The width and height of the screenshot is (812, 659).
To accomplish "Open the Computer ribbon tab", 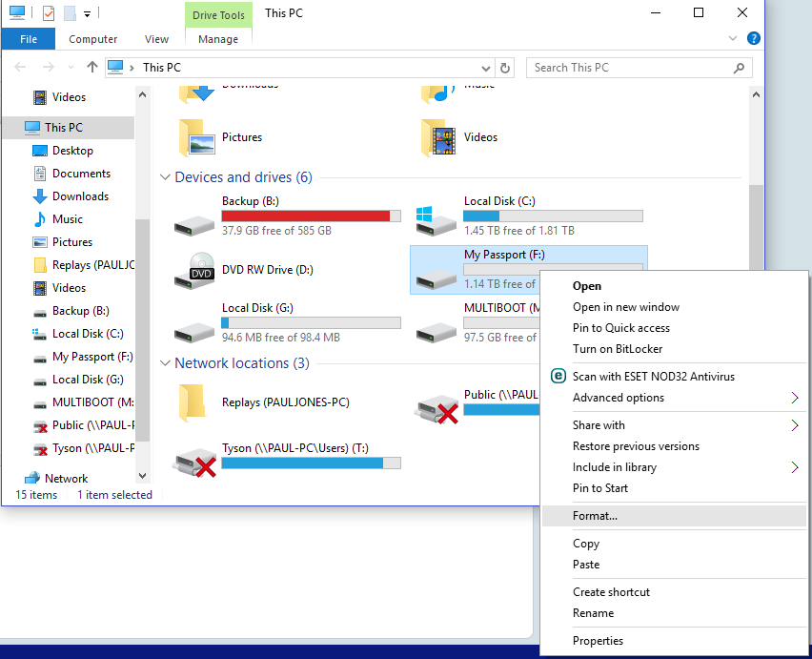I will 93,39.
